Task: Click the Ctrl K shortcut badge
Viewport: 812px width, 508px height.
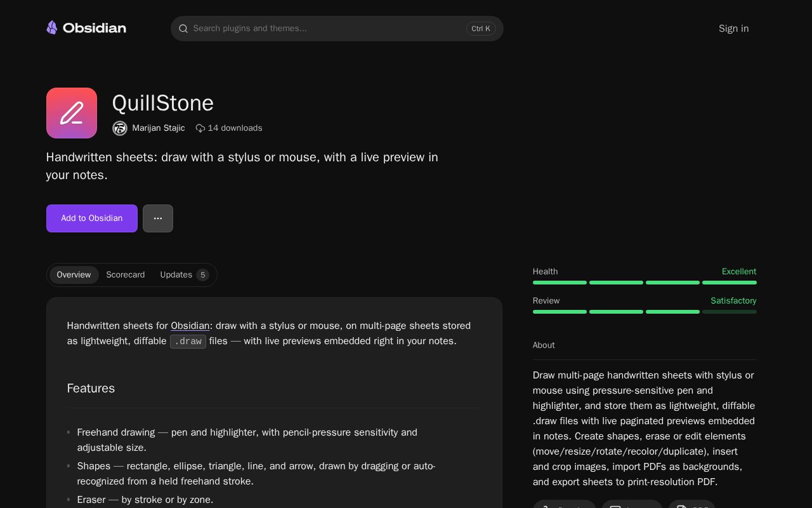Action: tap(481, 29)
